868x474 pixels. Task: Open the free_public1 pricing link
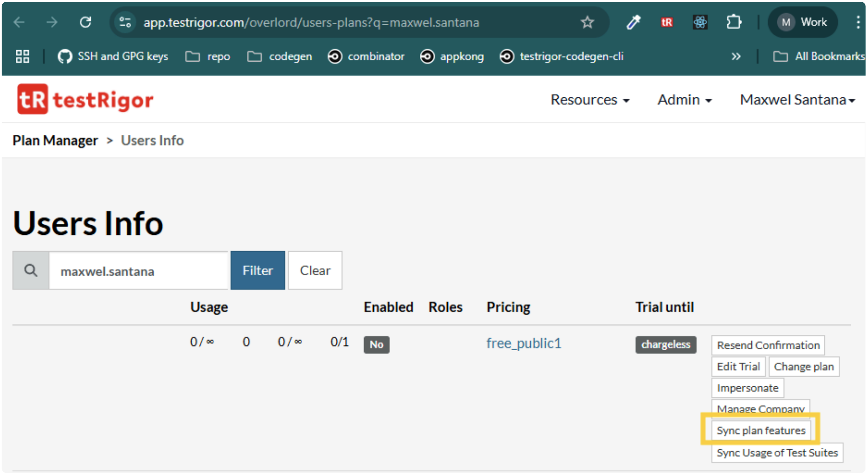click(524, 343)
